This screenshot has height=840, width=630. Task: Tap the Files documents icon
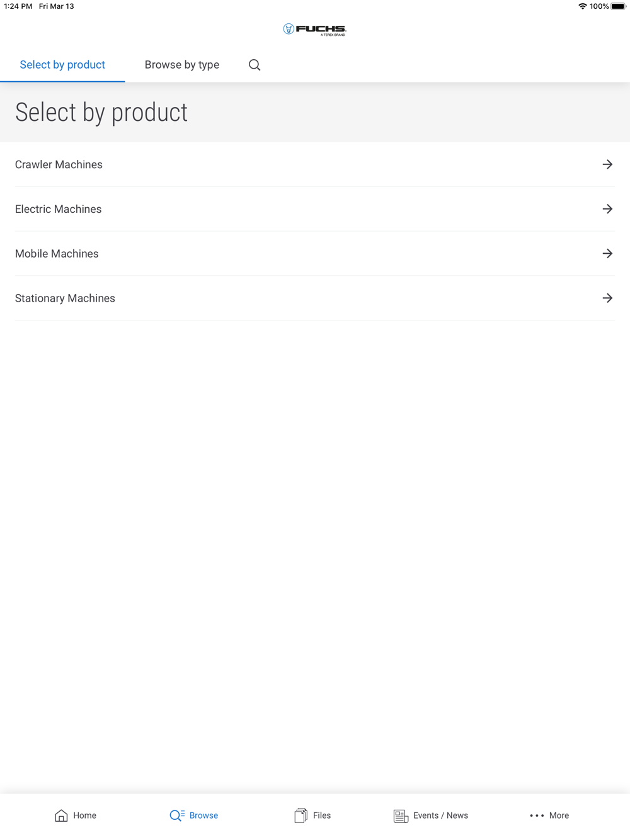click(x=301, y=815)
